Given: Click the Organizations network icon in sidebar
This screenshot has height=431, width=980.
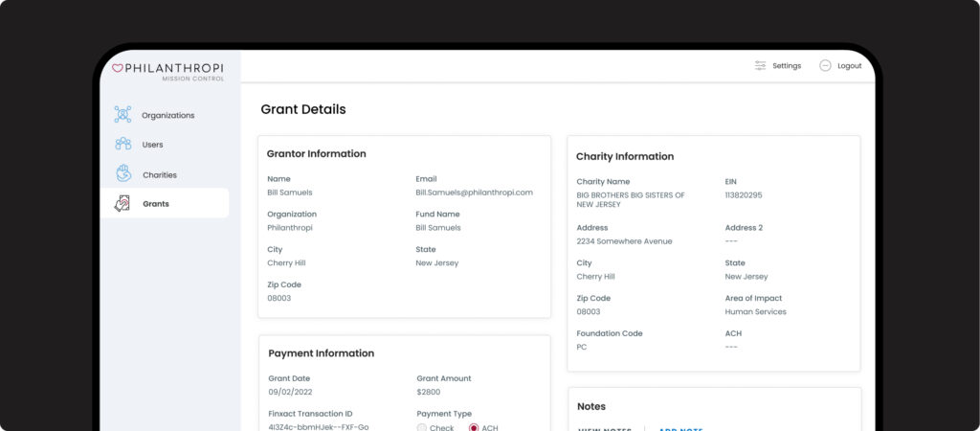Looking at the screenshot, I should (122, 115).
